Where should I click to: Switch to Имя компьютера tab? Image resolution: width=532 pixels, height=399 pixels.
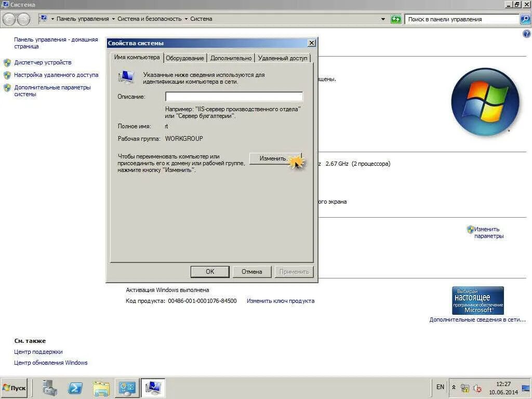pos(137,57)
